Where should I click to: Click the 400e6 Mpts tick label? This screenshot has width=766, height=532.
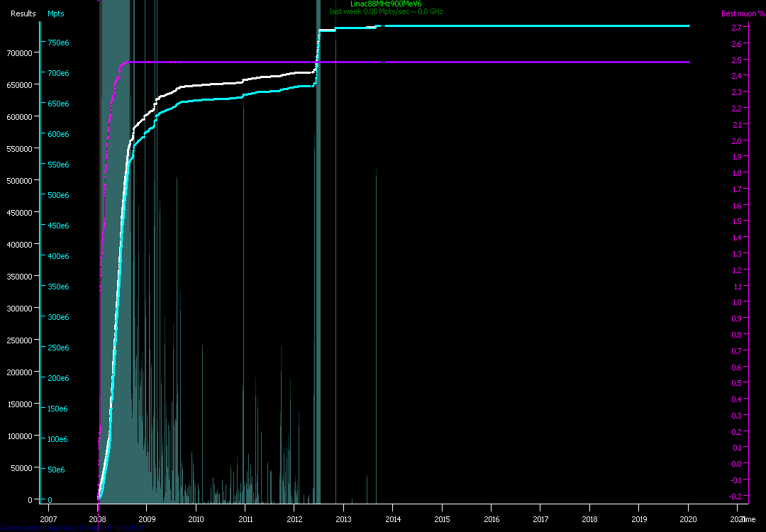point(58,256)
